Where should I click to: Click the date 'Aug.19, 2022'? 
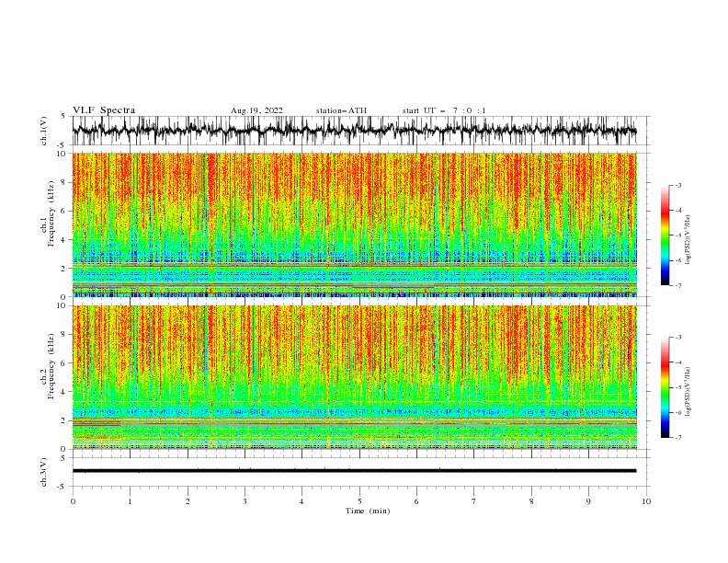click(256, 110)
